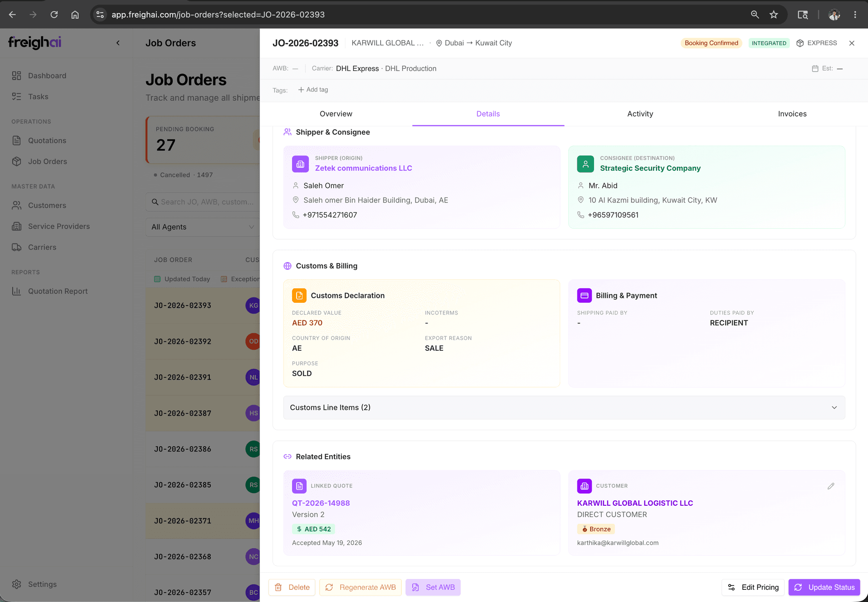The image size is (868, 602).
Task: Navigate to Carriers in the sidebar
Action: [x=42, y=247]
